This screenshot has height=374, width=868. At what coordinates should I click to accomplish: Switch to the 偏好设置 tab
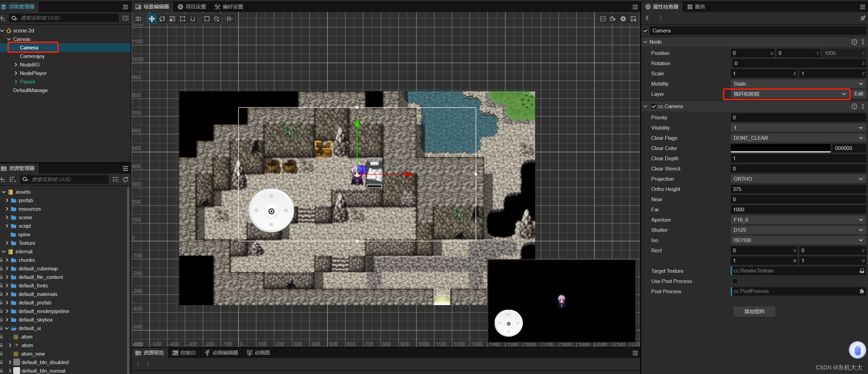tap(229, 7)
